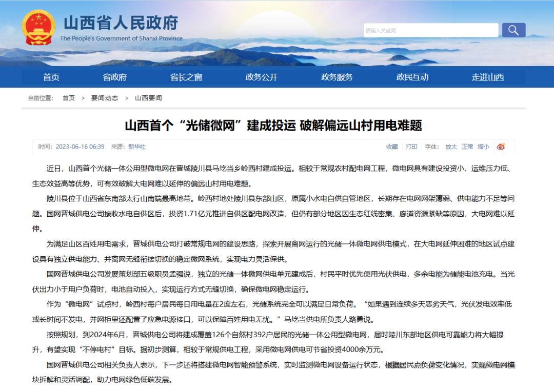Click the magnifier search button
This screenshot has height=392, width=554.
point(513,30)
